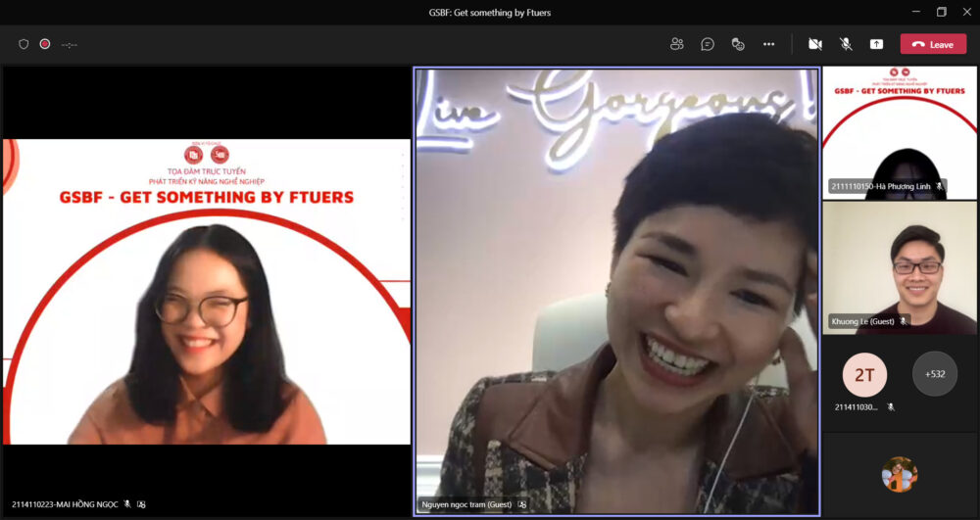Click the 2111110150-Hà Phương Linh label
Image resolution: width=980 pixels, height=520 pixels.
pos(881,186)
